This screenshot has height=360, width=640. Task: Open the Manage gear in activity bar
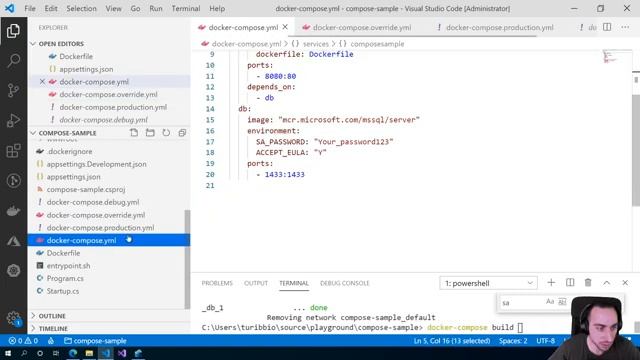(13, 317)
